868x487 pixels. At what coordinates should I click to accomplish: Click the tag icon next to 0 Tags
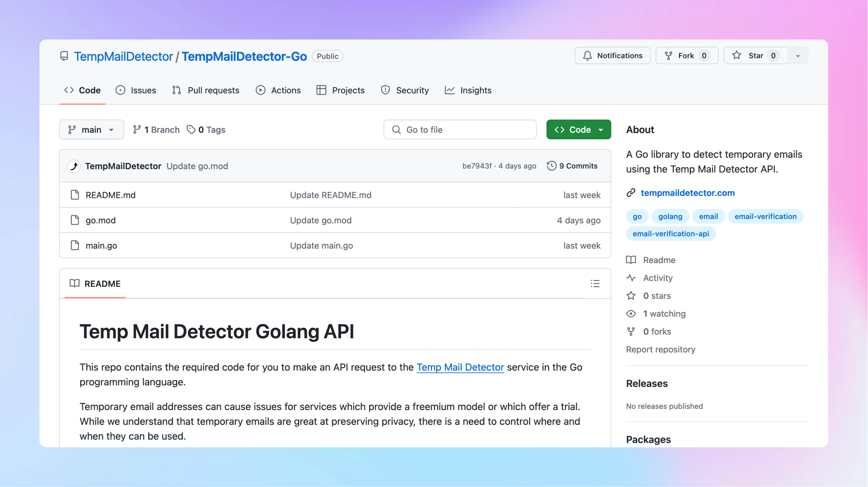coord(191,129)
